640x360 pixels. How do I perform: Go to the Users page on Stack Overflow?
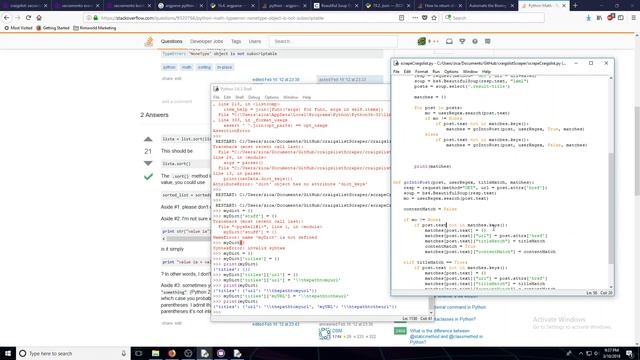click(x=255, y=41)
